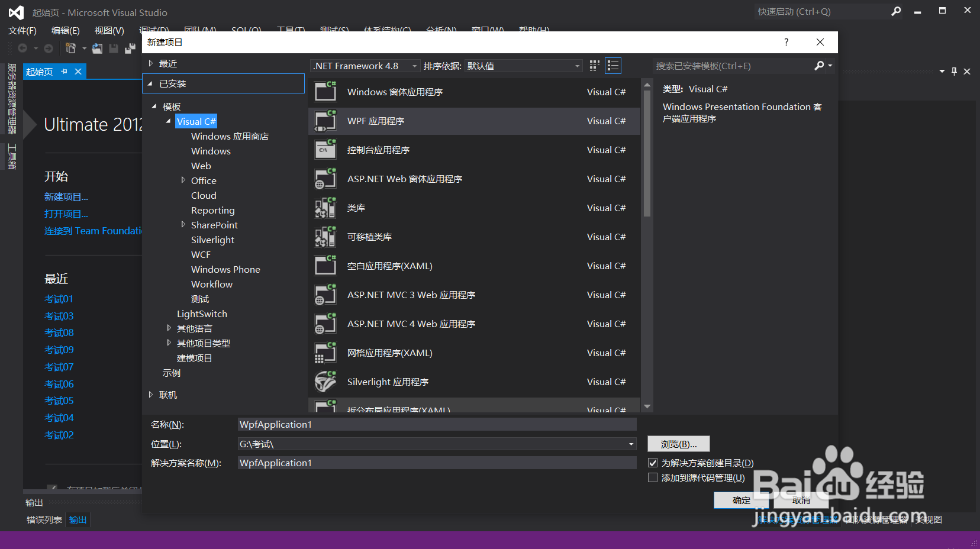
Task: Select the 可移植类库 template icon
Action: click(325, 237)
